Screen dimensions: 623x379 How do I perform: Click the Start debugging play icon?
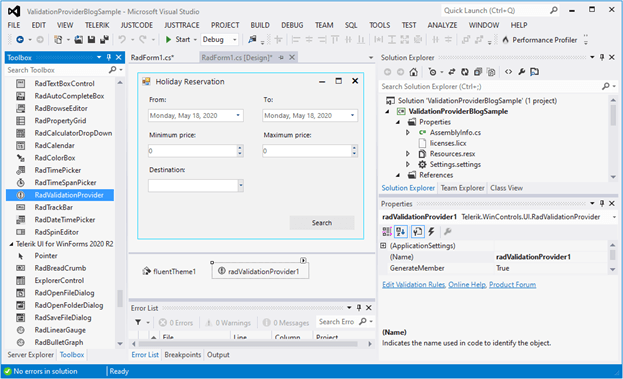pos(168,39)
